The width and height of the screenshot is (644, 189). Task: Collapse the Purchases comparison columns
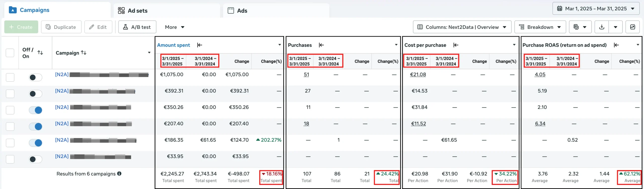tap(321, 45)
